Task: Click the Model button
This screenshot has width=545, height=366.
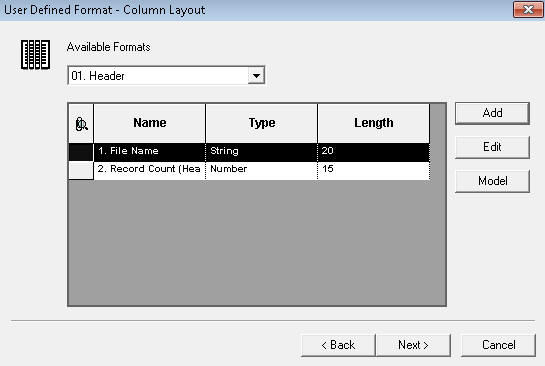Action: 492,181
